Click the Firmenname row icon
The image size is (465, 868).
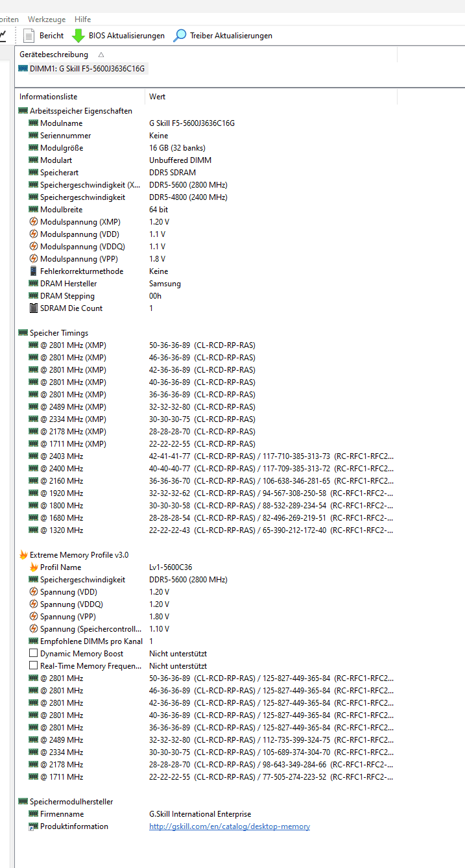click(x=34, y=814)
